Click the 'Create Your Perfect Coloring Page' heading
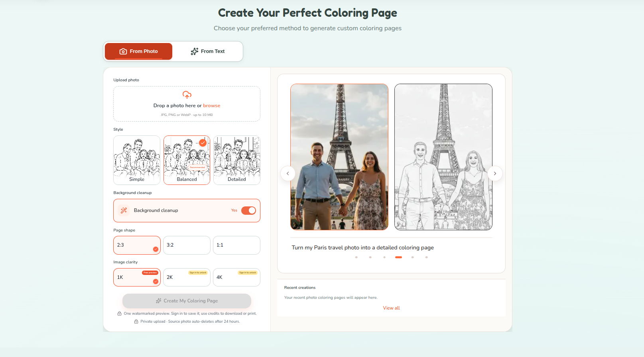Screen dimensions: 644x357 (x=307, y=13)
